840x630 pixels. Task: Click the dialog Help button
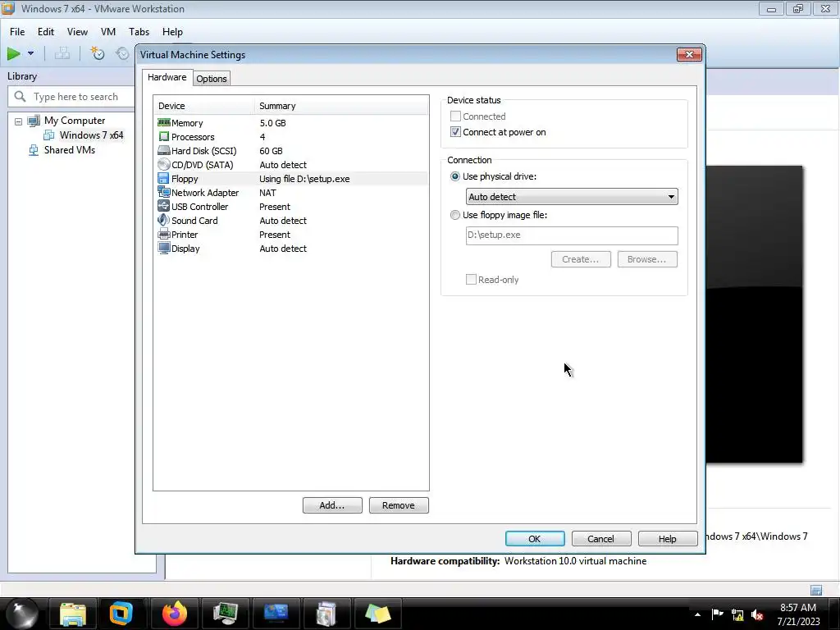[668, 538]
